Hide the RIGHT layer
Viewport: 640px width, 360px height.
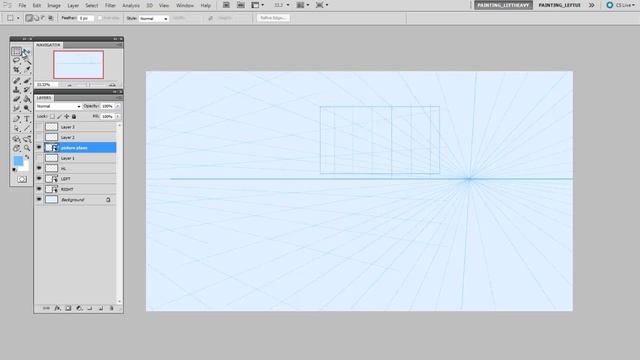tap(39, 189)
